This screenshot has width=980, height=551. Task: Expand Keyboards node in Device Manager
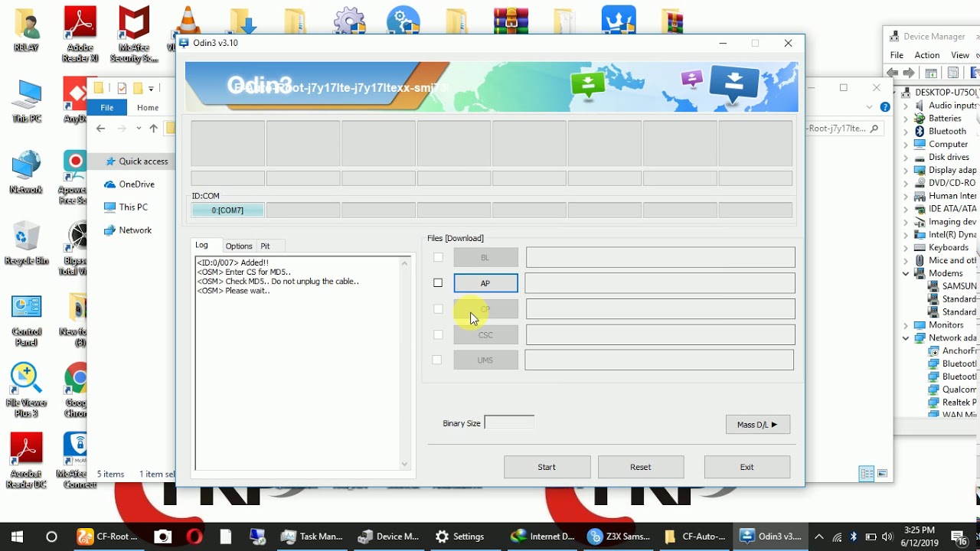(x=906, y=247)
